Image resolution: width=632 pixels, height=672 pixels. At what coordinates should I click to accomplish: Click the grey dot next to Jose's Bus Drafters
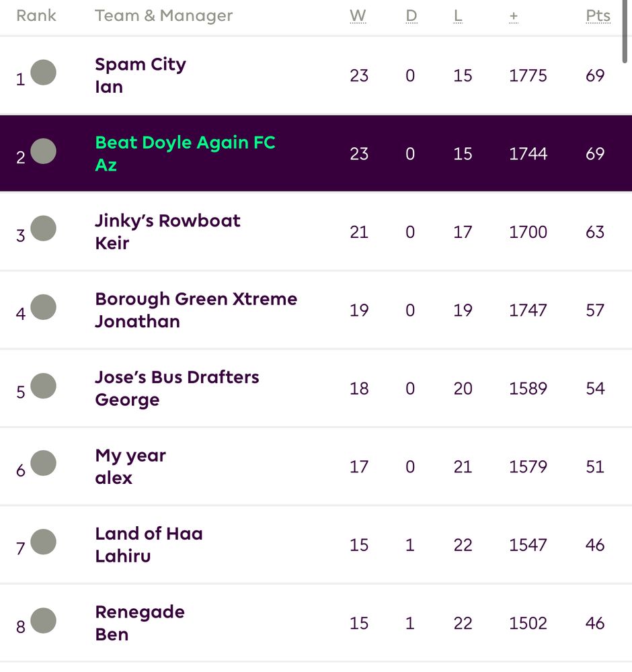pyautogui.click(x=43, y=386)
